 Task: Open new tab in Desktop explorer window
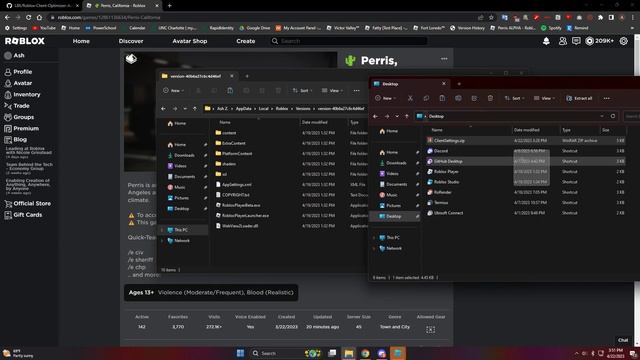point(459,84)
